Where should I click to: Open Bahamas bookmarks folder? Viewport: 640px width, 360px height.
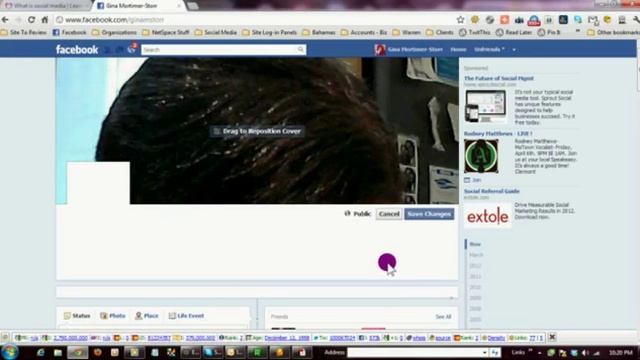coord(319,32)
